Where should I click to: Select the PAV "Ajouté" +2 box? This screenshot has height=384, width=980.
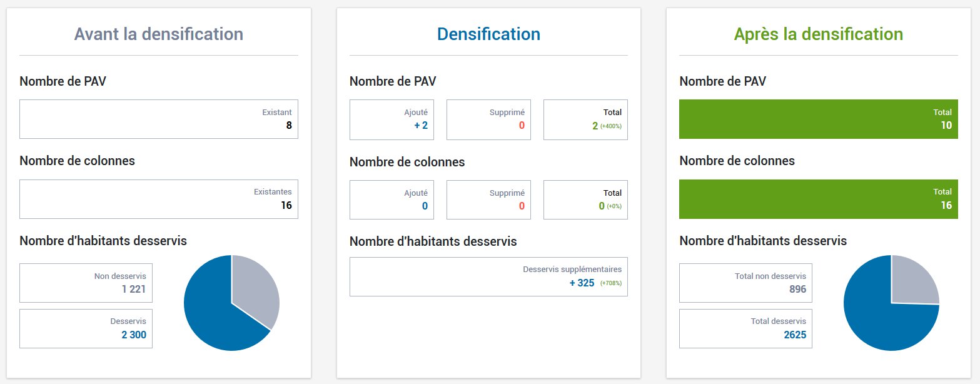point(391,119)
